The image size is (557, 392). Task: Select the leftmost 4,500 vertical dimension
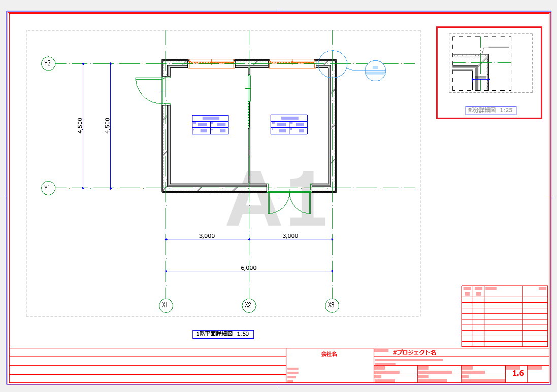80,126
